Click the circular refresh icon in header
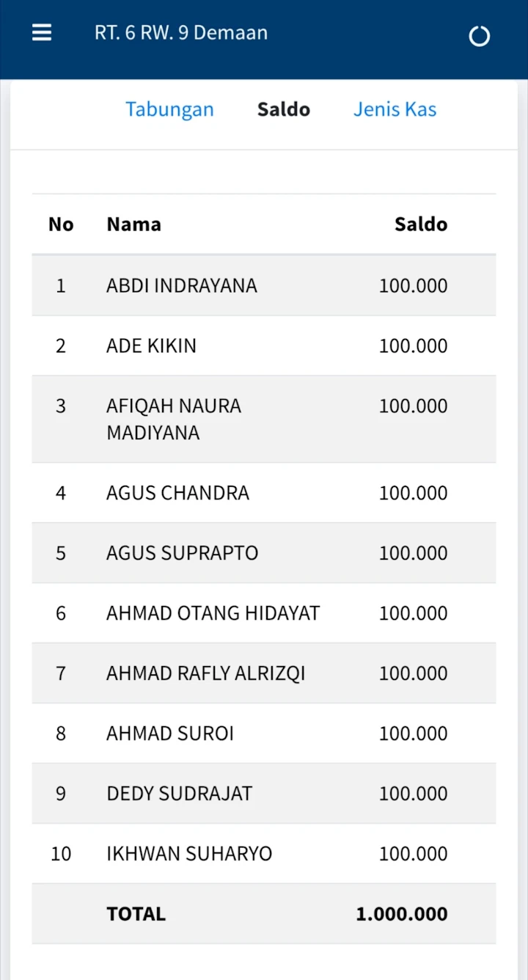Viewport: 528px width, 980px height. [479, 36]
